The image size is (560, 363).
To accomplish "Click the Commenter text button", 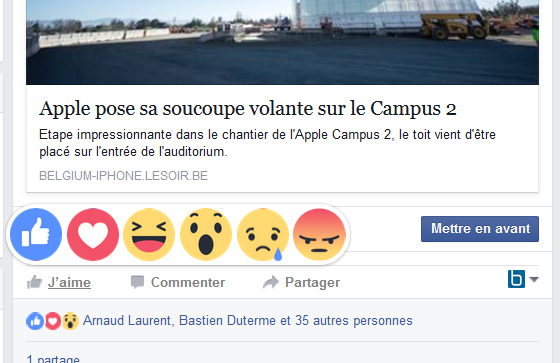I will [x=188, y=282].
